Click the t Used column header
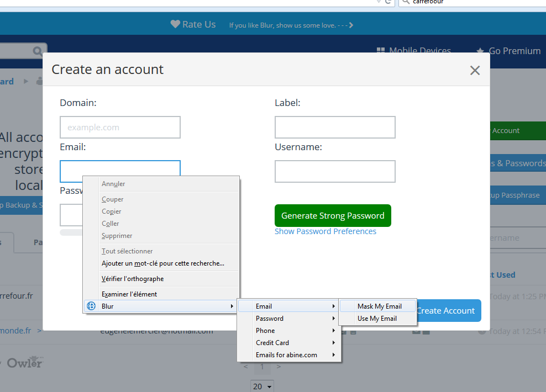Screen dimensions: 546x392 pyautogui.click(x=502, y=275)
